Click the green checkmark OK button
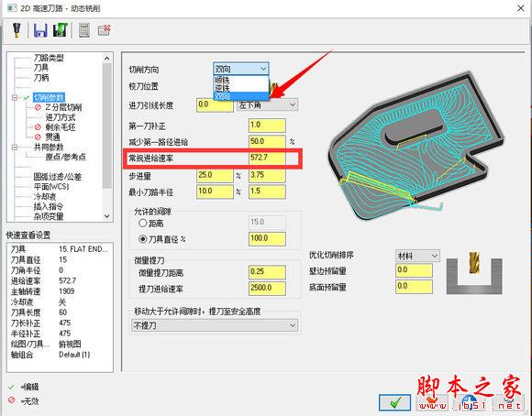This screenshot has height=416, width=532. coord(394,402)
